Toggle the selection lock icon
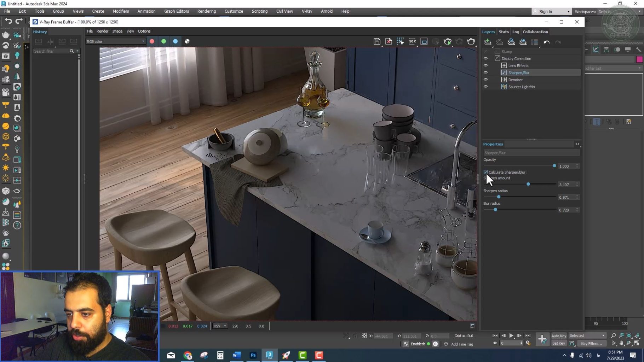The width and height of the screenshot is (644, 362). (355, 335)
